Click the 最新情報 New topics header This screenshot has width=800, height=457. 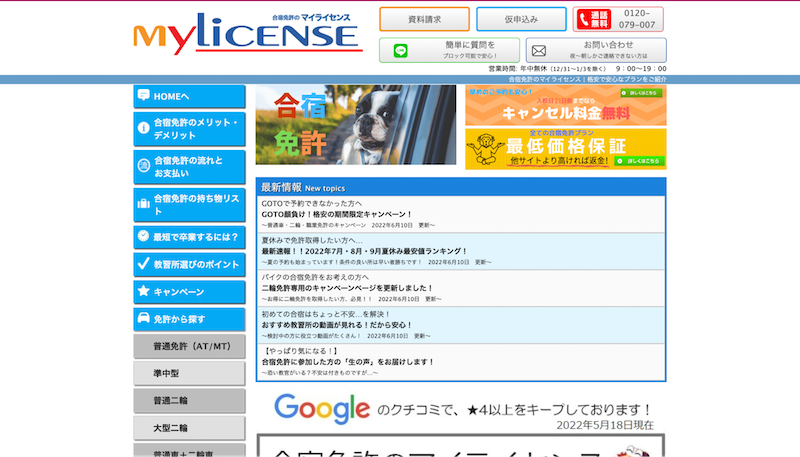click(461, 187)
